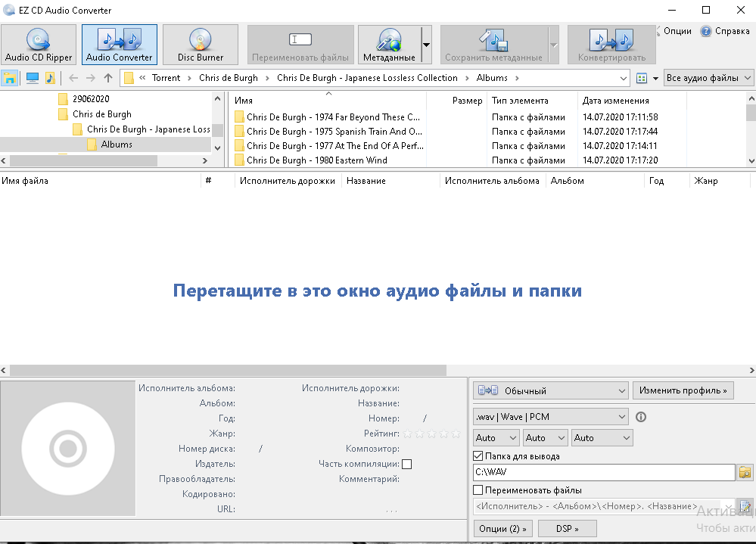Go forward with the right arrow

point(91,78)
